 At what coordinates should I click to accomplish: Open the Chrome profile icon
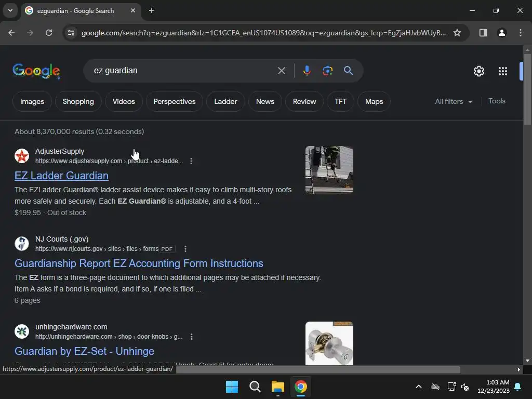(502, 33)
